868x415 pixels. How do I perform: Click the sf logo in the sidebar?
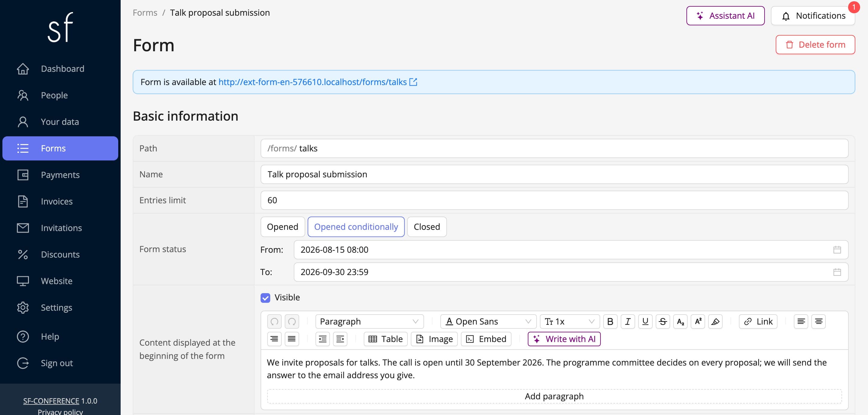click(60, 27)
